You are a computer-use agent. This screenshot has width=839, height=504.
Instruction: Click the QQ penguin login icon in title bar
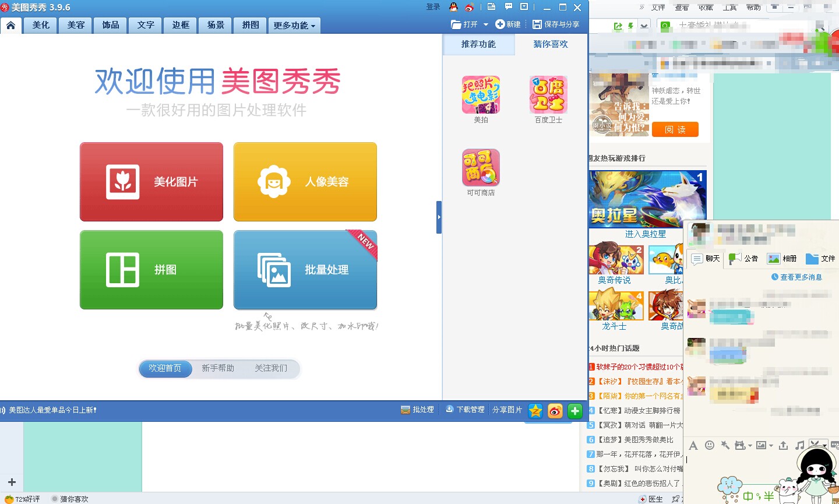(x=453, y=7)
